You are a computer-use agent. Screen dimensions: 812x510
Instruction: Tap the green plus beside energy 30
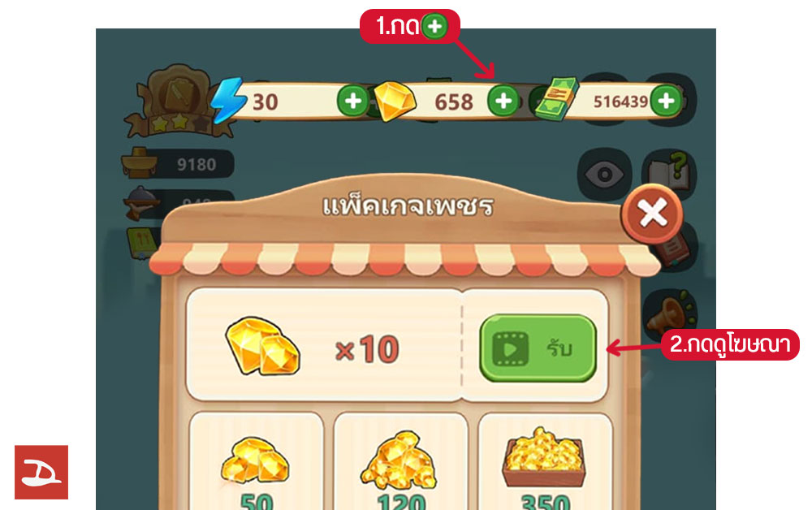click(353, 101)
